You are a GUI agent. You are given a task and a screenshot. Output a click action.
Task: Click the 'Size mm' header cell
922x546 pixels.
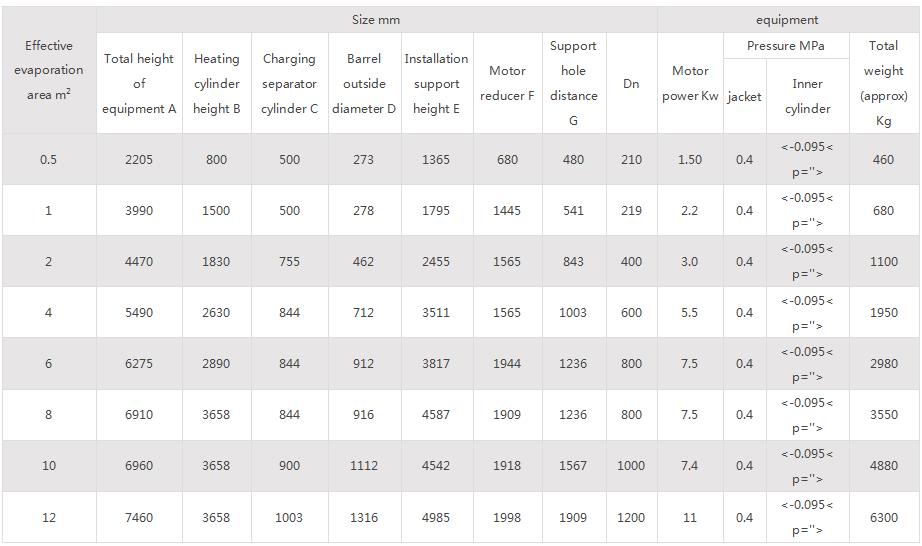(x=376, y=19)
